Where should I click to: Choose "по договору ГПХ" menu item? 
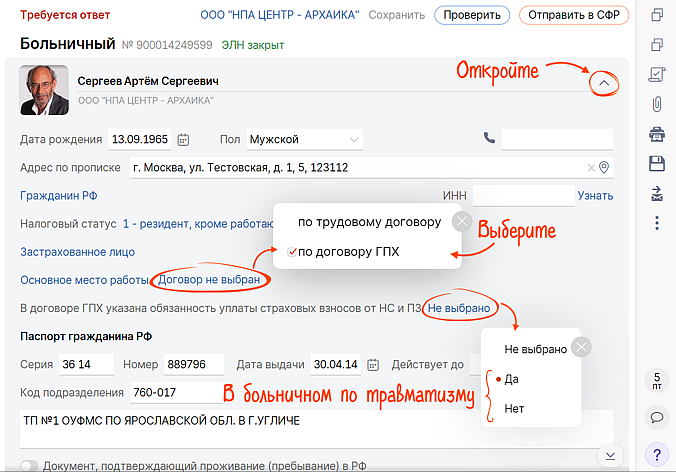tap(348, 252)
